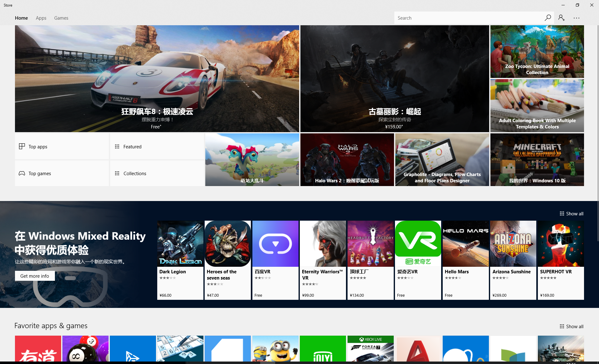Click the search magnifier icon

point(548,18)
